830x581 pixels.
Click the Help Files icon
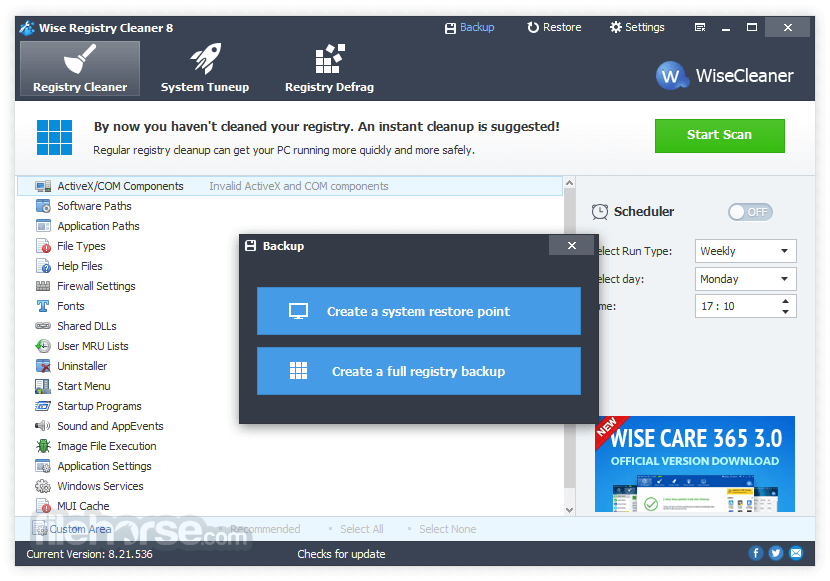[x=43, y=266]
